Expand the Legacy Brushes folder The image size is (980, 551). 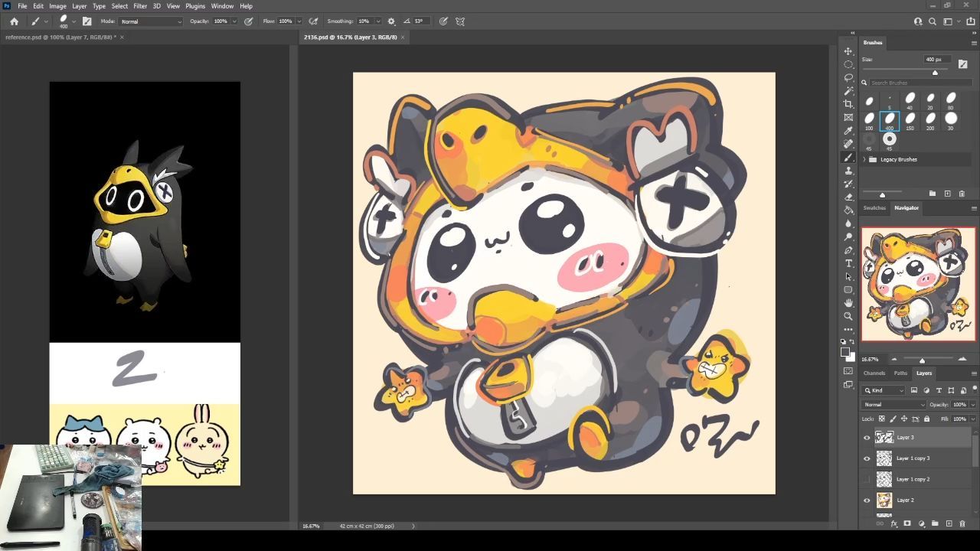[864, 159]
